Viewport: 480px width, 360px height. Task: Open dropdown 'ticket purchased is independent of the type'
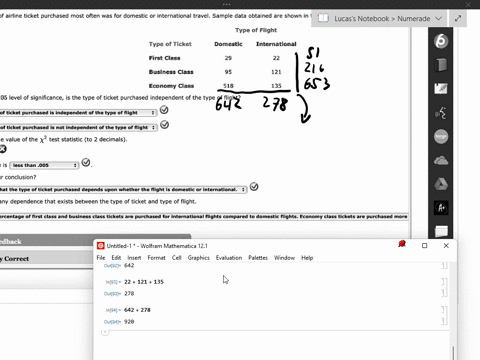coord(78,113)
